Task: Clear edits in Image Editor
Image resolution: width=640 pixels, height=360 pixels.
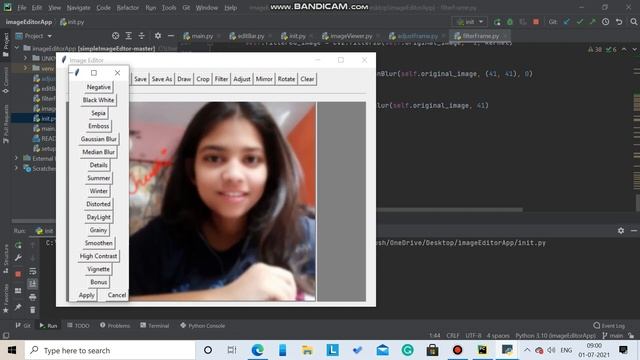Action: tap(307, 79)
